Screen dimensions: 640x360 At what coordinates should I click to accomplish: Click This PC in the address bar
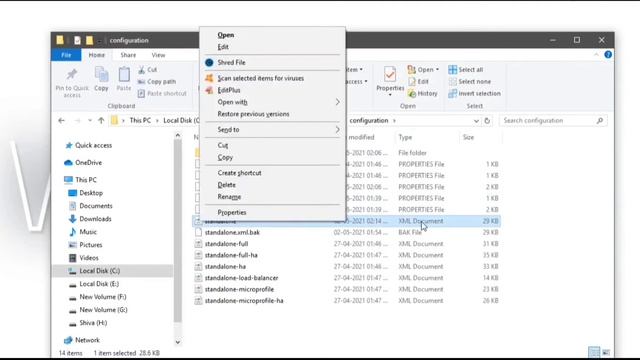[140, 120]
